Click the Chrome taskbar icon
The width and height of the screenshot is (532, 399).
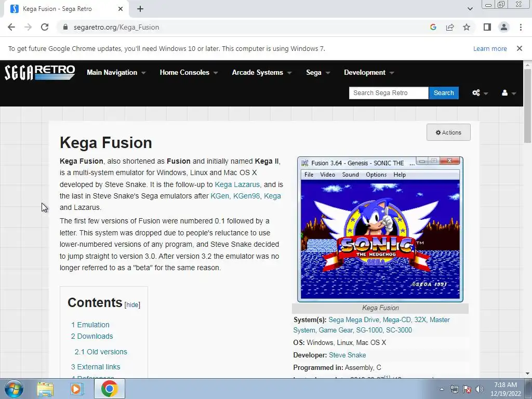[109, 389]
